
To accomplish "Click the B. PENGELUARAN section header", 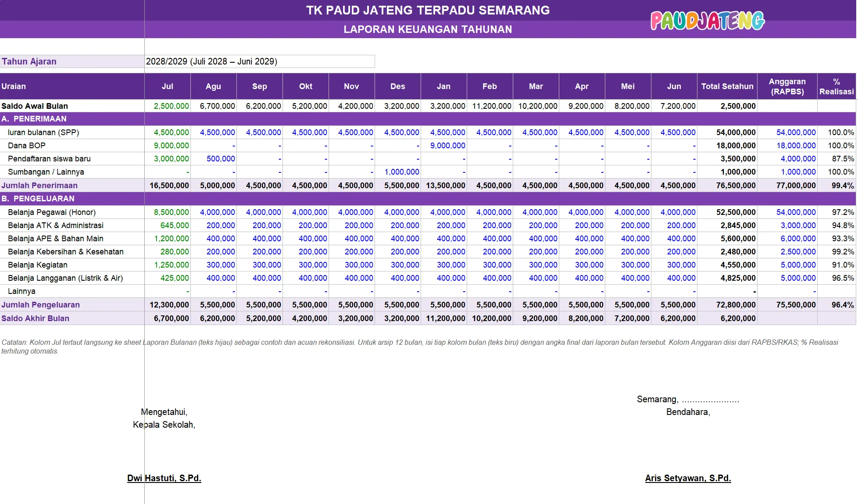I will point(428,199).
